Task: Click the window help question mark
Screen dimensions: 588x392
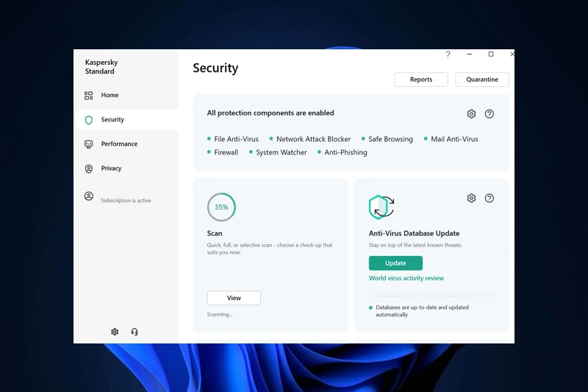Action: 448,54
